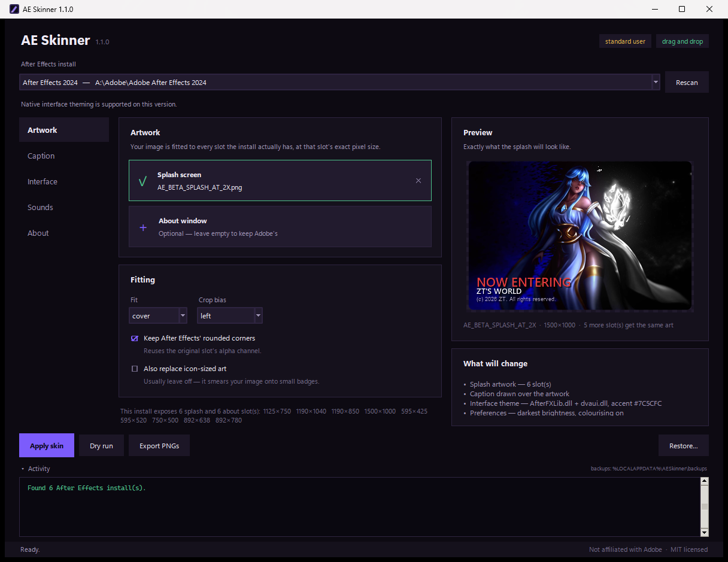Click the 'Activity' section label
Viewport: 728px width, 562px height.
[x=39, y=469]
